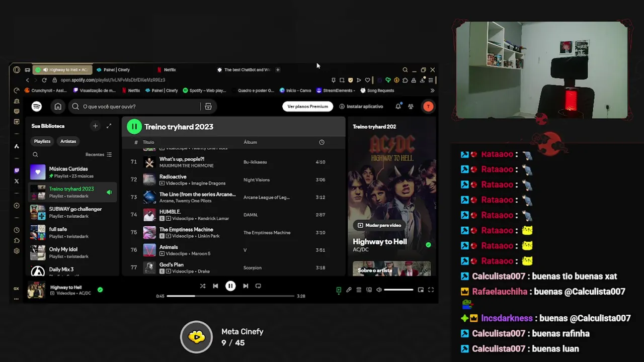
Task: Toggle shuffle in the player bar
Action: coord(202,286)
